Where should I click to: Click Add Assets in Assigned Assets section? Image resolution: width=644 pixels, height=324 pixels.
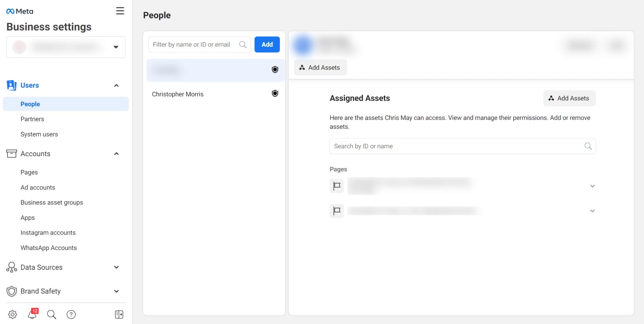click(x=569, y=98)
